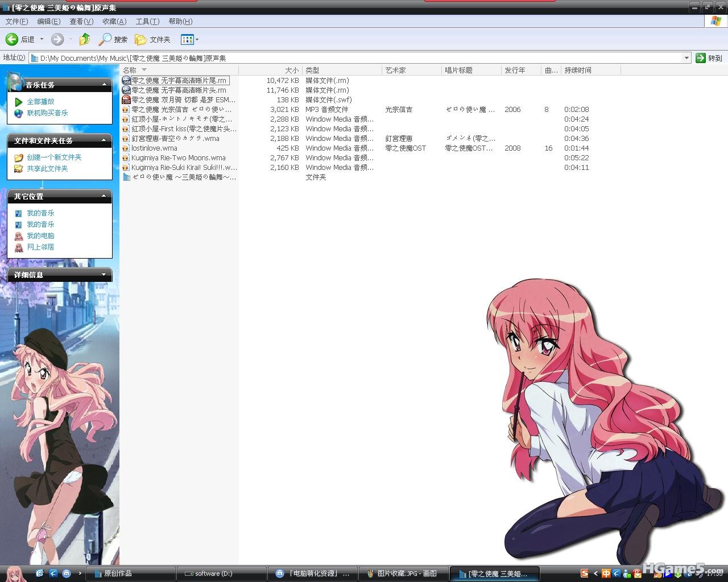
Task: Click the 全部播放 link
Action: pos(41,102)
